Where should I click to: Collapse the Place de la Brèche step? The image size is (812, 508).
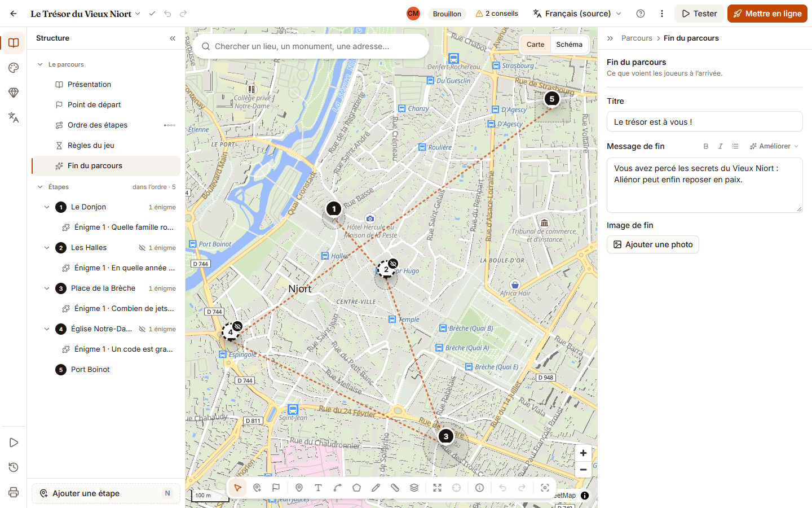[47, 288]
